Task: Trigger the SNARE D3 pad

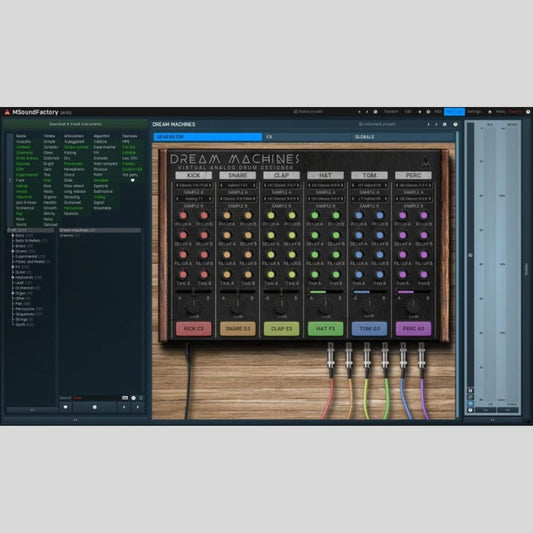Action: (x=237, y=329)
